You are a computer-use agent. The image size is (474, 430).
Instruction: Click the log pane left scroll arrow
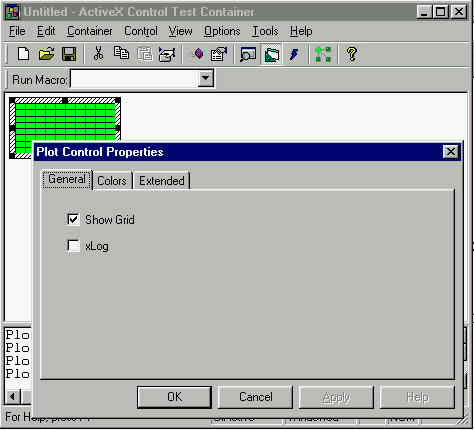(x=13, y=397)
